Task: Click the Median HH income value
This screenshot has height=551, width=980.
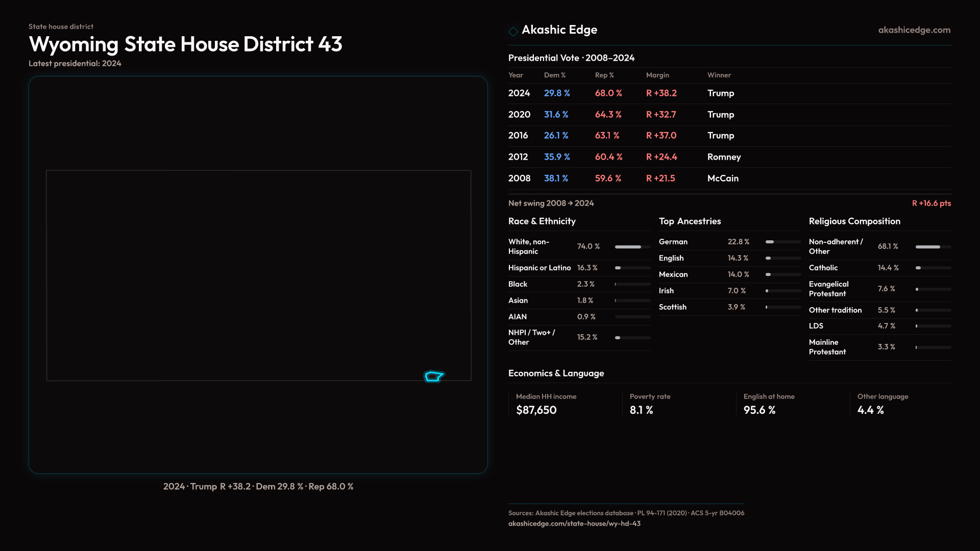Action: click(x=536, y=410)
